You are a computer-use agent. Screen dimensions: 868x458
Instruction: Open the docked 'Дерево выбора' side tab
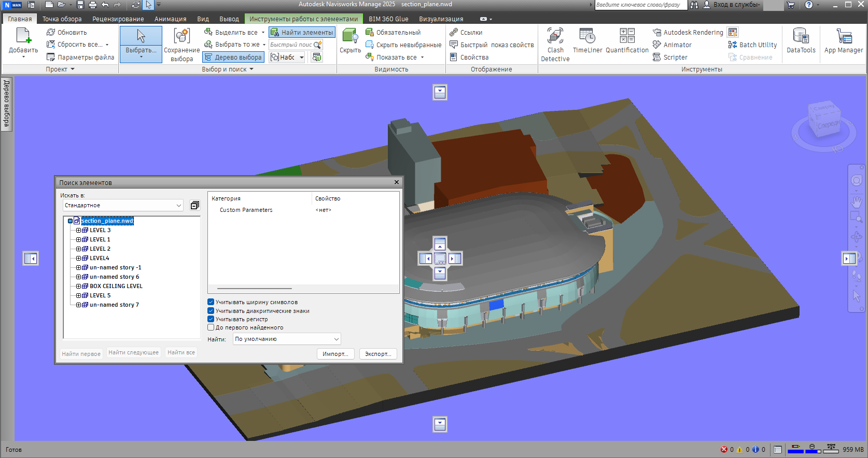pyautogui.click(x=7, y=103)
